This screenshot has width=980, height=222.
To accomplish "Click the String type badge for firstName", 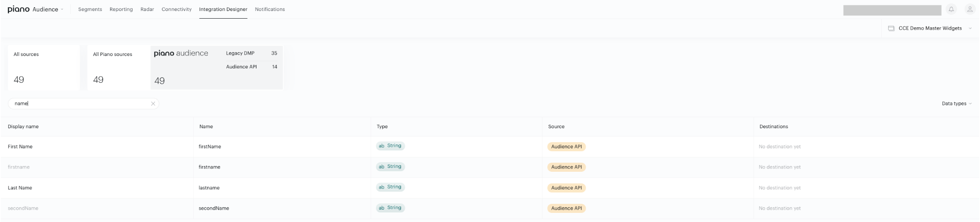I will 390,146.
